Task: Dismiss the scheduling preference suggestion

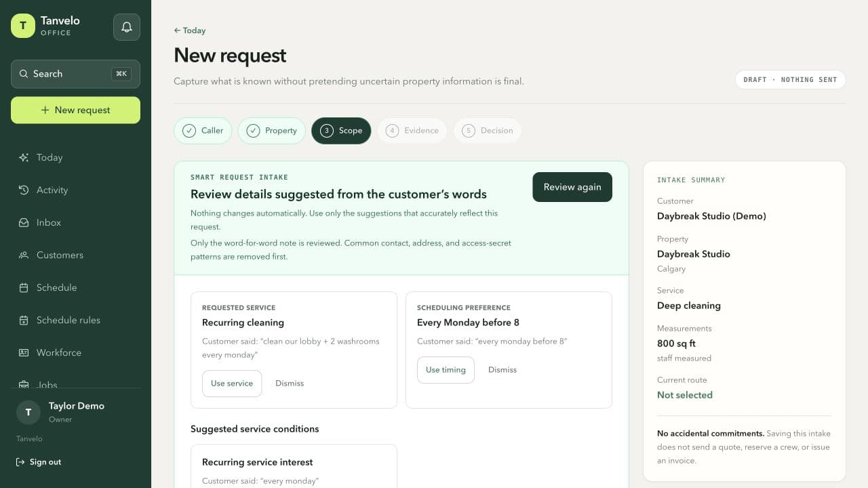Action: [x=502, y=370]
